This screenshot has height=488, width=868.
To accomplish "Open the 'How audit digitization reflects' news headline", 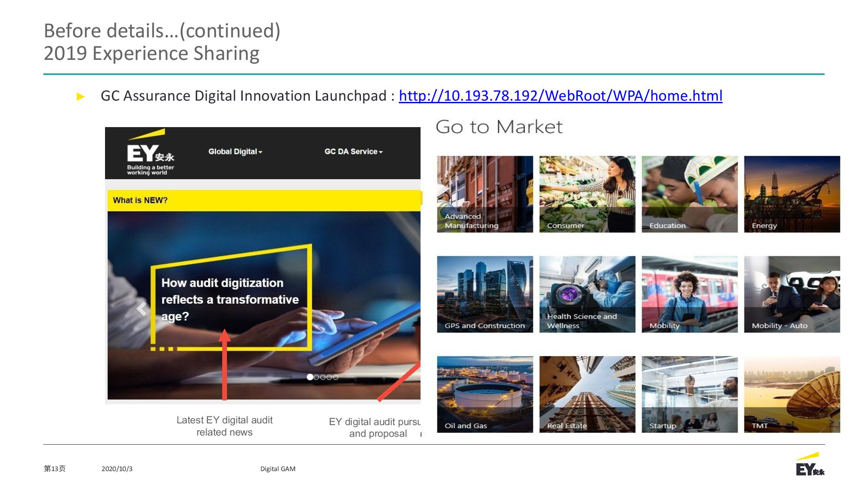I will coord(230,299).
